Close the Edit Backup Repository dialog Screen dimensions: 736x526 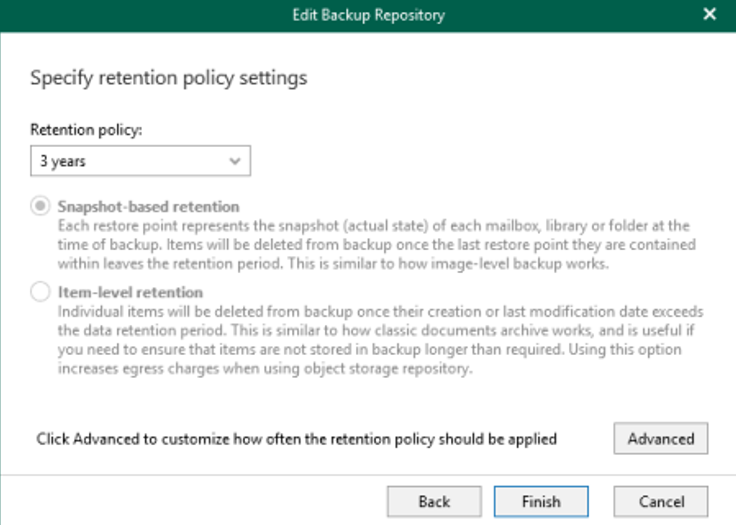(x=709, y=14)
